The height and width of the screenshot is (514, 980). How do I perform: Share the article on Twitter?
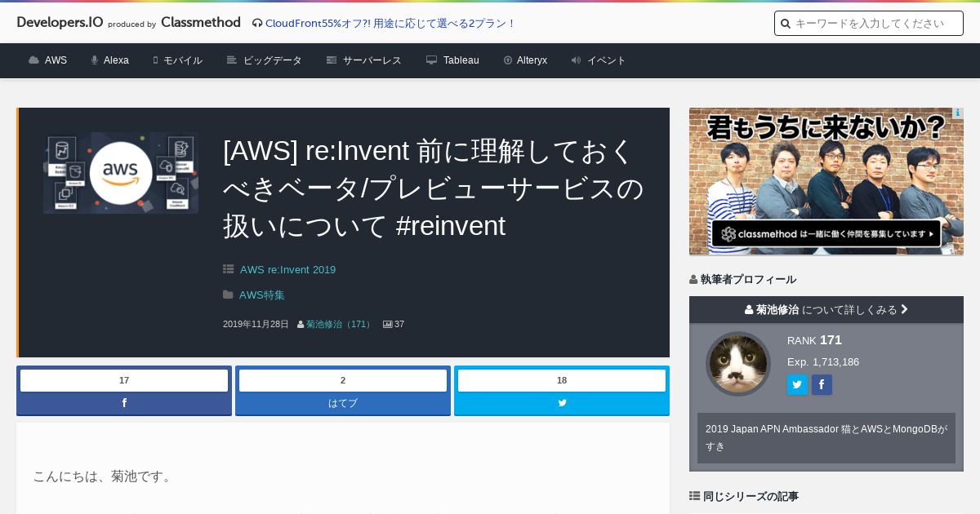click(x=562, y=403)
